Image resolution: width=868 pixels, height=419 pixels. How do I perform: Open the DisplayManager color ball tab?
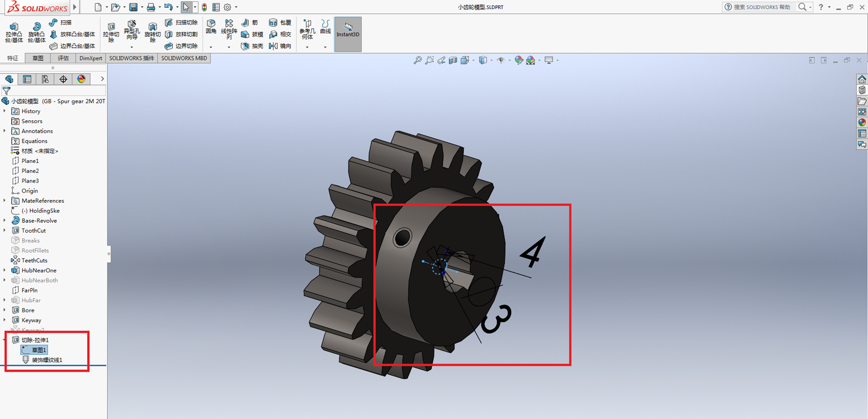click(x=81, y=79)
